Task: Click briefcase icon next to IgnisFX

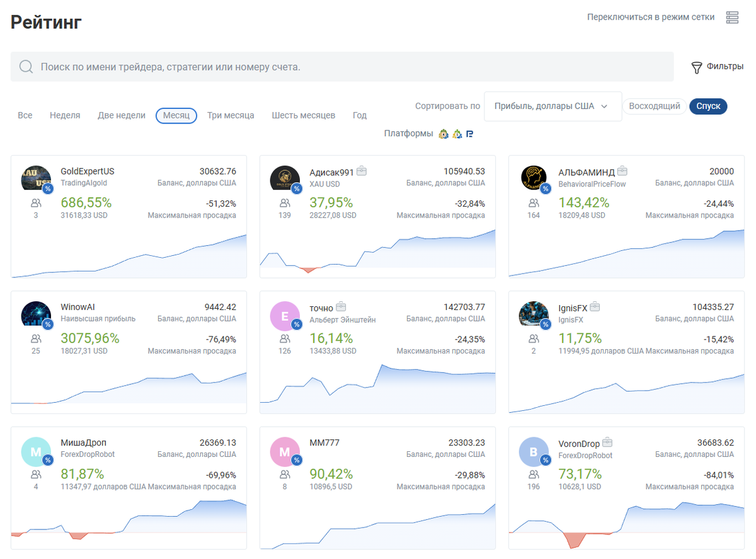Action: (595, 307)
